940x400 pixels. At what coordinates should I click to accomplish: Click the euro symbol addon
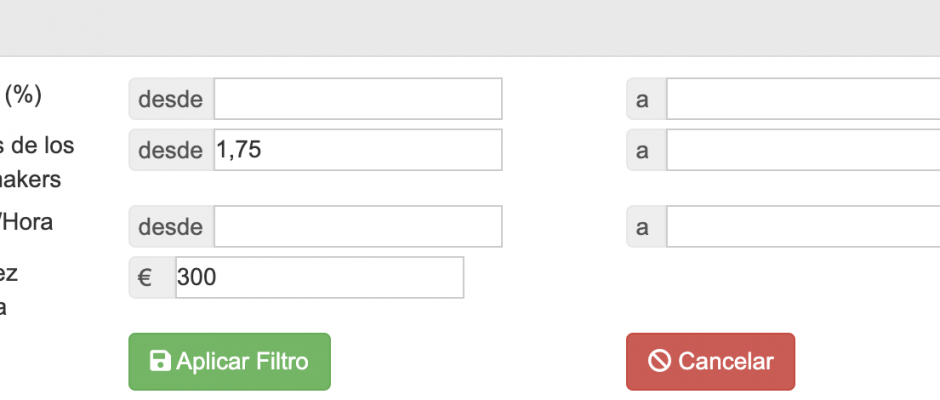(x=145, y=277)
